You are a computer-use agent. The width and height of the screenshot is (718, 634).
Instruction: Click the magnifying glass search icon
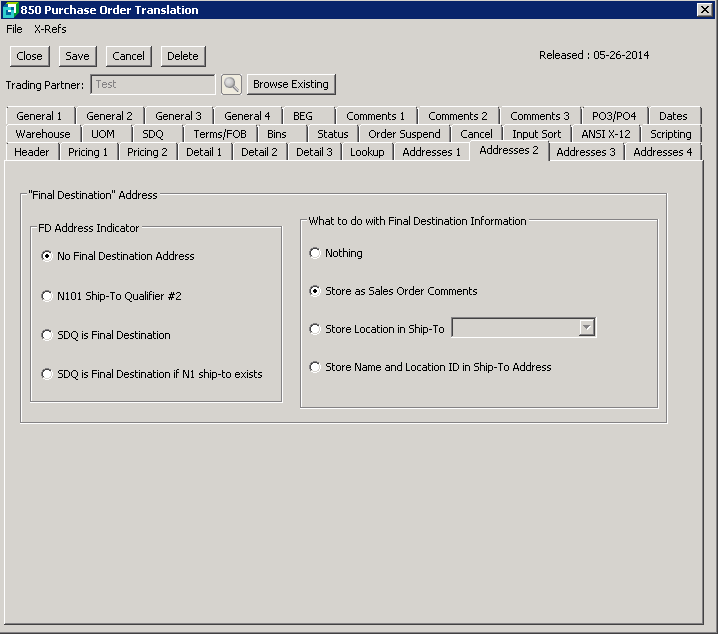tap(231, 85)
